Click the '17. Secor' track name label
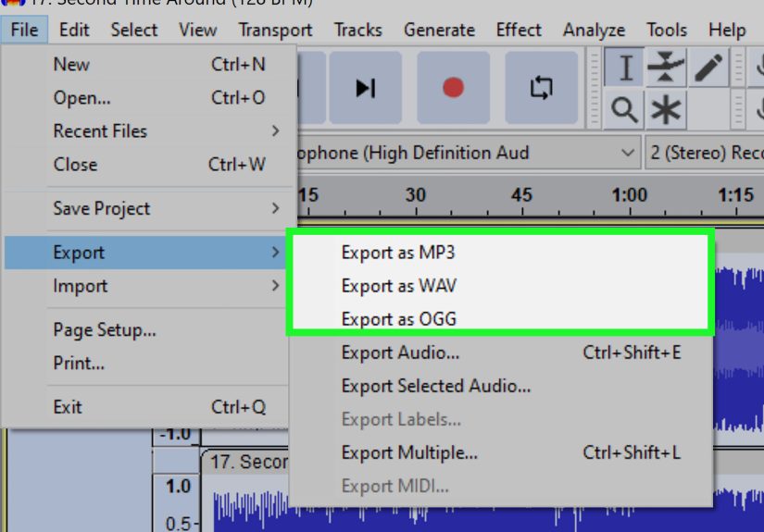Image resolution: width=764 pixels, height=532 pixels. pos(249,462)
